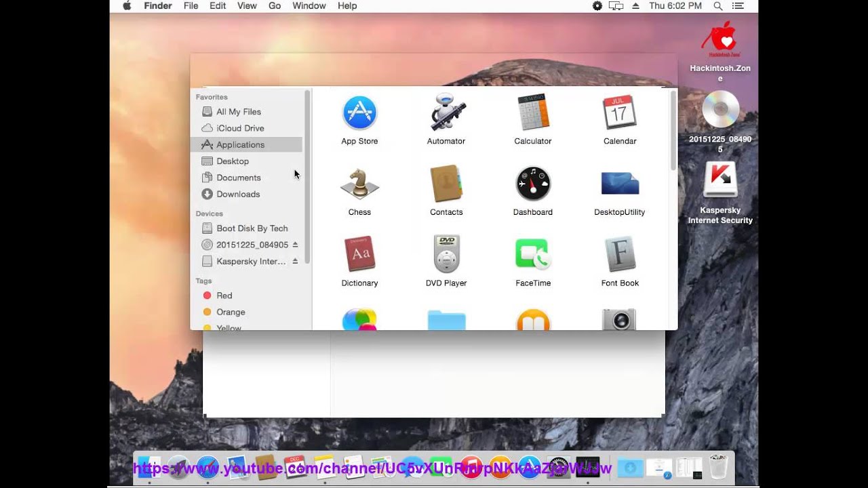Screen dimensions: 868x488
Task: Click the sidebar vertical scrollbar
Action: 307,176
